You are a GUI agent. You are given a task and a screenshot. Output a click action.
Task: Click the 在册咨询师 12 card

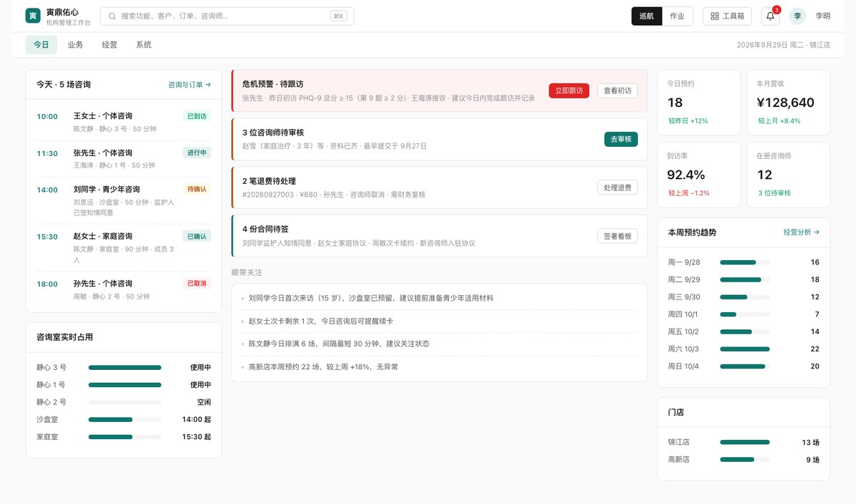tap(788, 175)
